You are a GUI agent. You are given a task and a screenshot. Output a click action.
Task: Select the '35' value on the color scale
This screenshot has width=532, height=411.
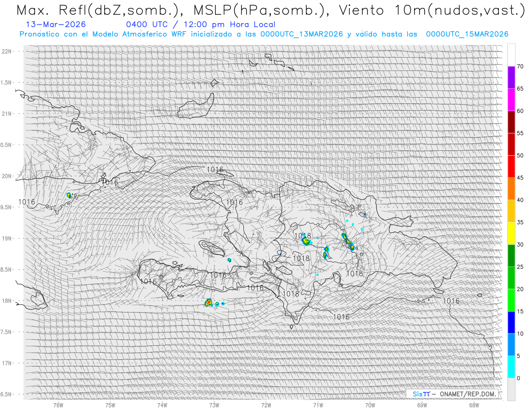(x=520, y=222)
